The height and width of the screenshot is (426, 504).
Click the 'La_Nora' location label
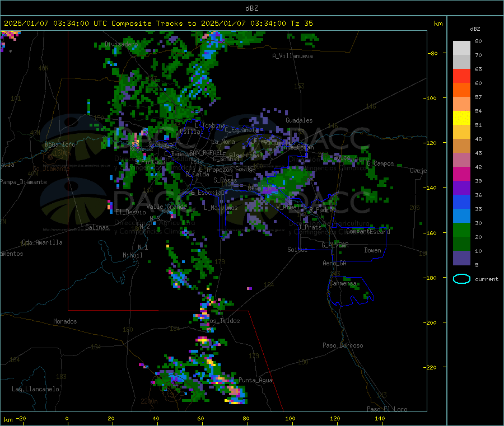coord(223,142)
